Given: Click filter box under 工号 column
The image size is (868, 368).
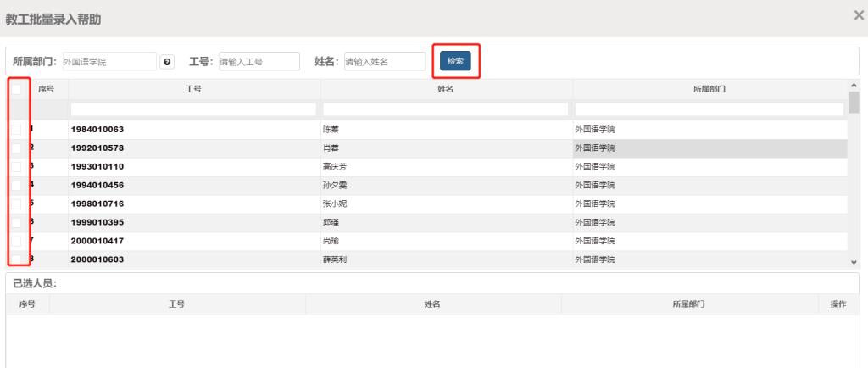Looking at the screenshot, I should tap(193, 109).
